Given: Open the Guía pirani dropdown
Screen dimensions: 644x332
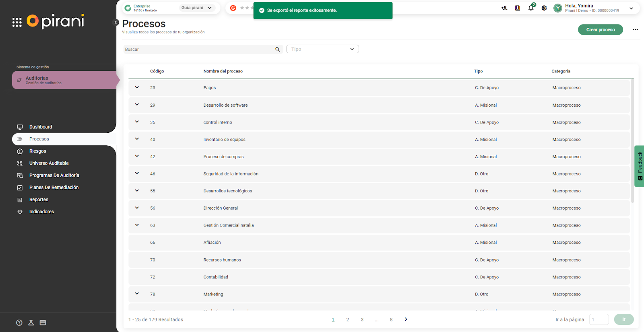Looking at the screenshot, I should [196, 8].
